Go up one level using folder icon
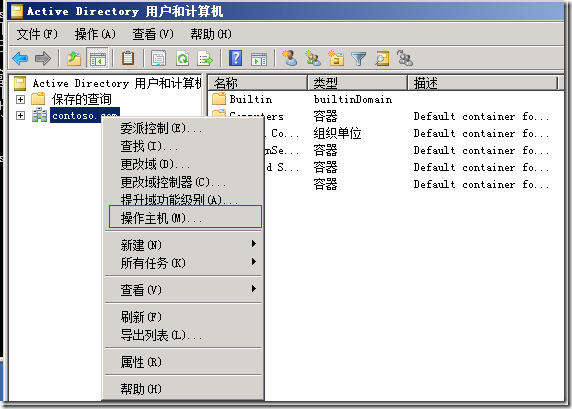This screenshot has width=572, height=409. (x=74, y=58)
